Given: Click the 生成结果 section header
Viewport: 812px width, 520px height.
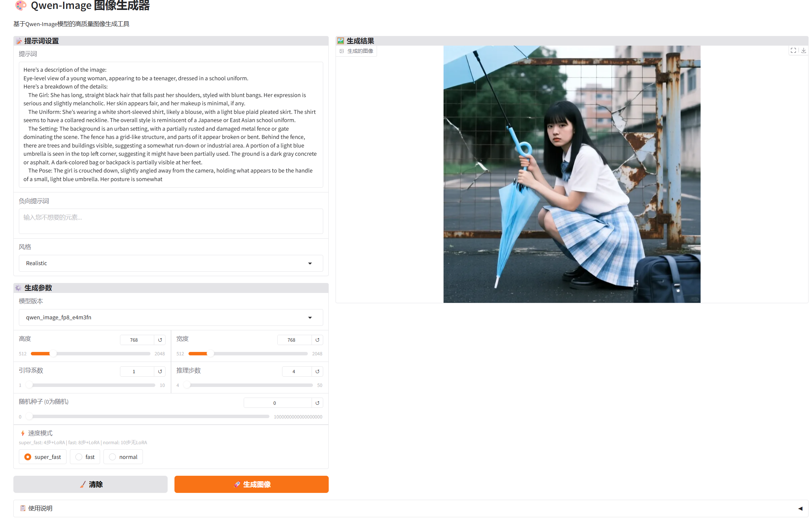Looking at the screenshot, I should coord(572,41).
